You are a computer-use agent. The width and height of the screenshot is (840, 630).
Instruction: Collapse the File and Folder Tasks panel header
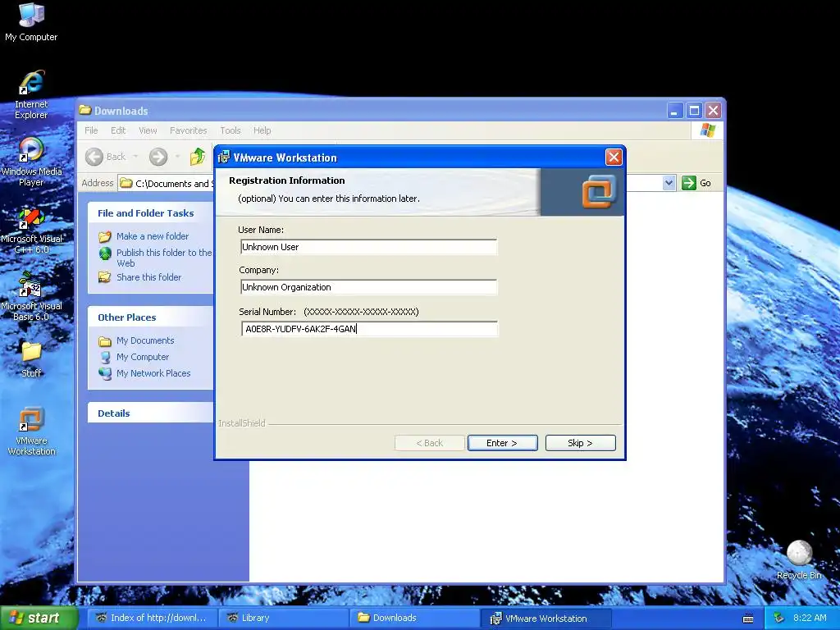(151, 213)
